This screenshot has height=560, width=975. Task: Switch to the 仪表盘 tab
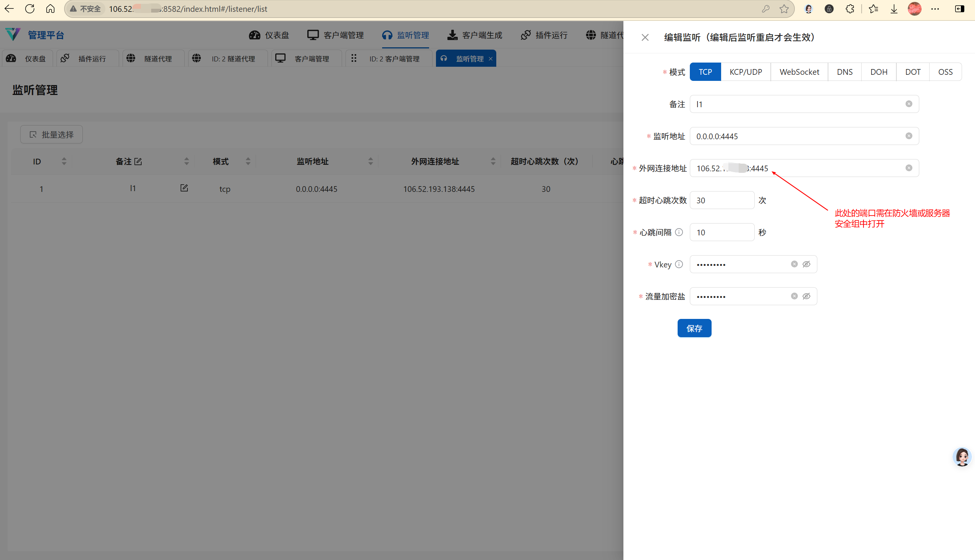[27, 58]
